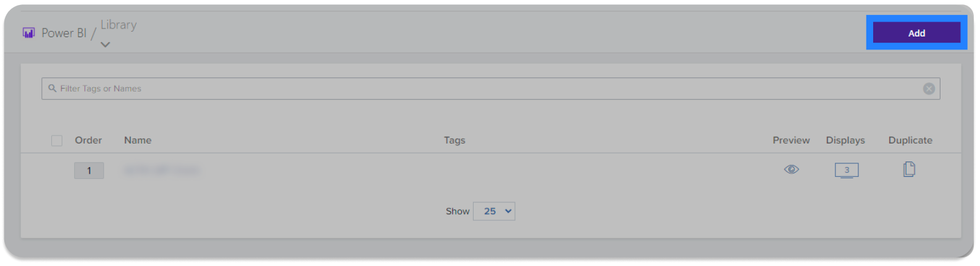Open the Show 25 rows dropdown
Image resolution: width=980 pixels, height=266 pixels.
coord(494,211)
